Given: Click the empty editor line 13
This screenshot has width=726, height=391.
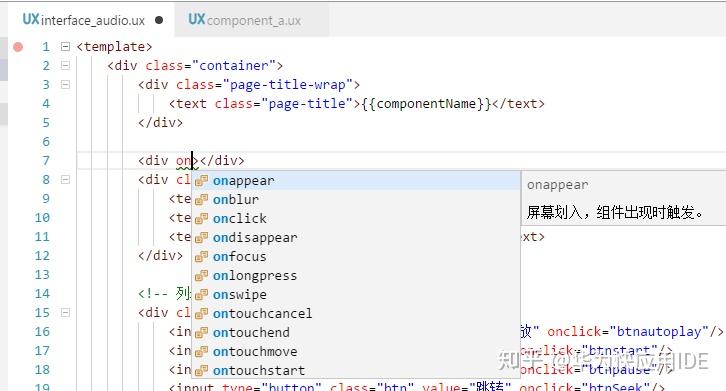Looking at the screenshot, I should (x=134, y=274).
